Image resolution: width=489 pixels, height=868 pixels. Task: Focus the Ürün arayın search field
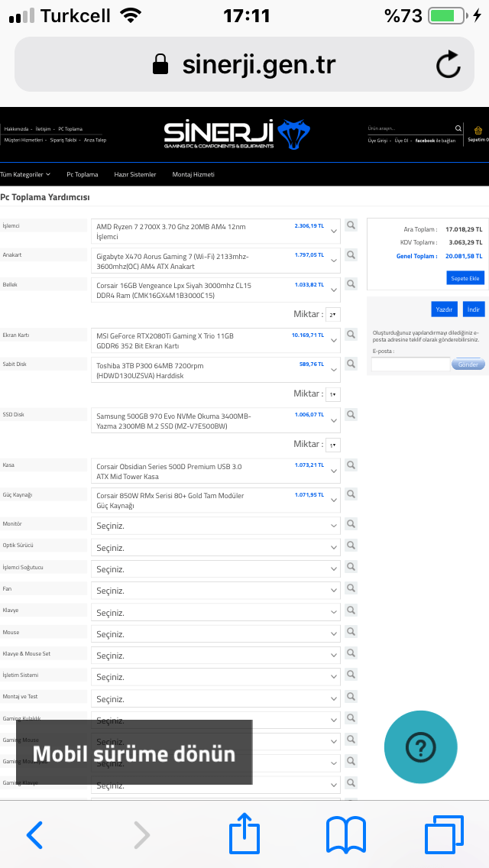point(410,128)
